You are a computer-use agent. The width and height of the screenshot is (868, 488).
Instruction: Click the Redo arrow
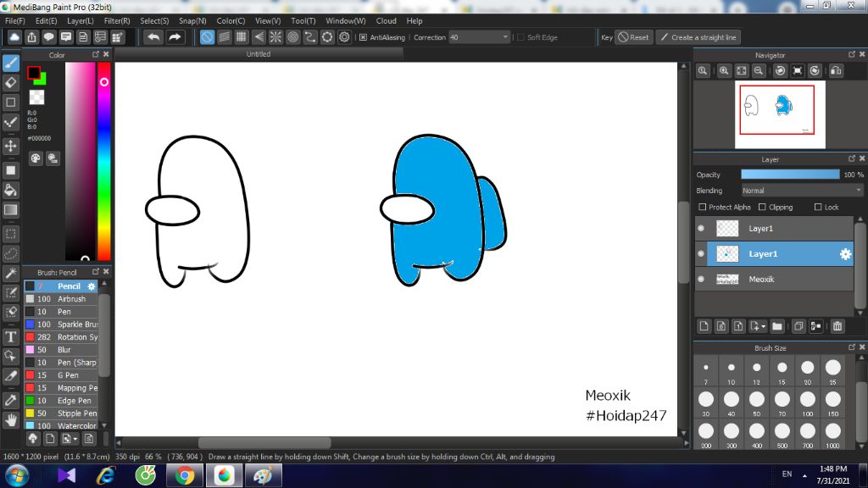[175, 37]
